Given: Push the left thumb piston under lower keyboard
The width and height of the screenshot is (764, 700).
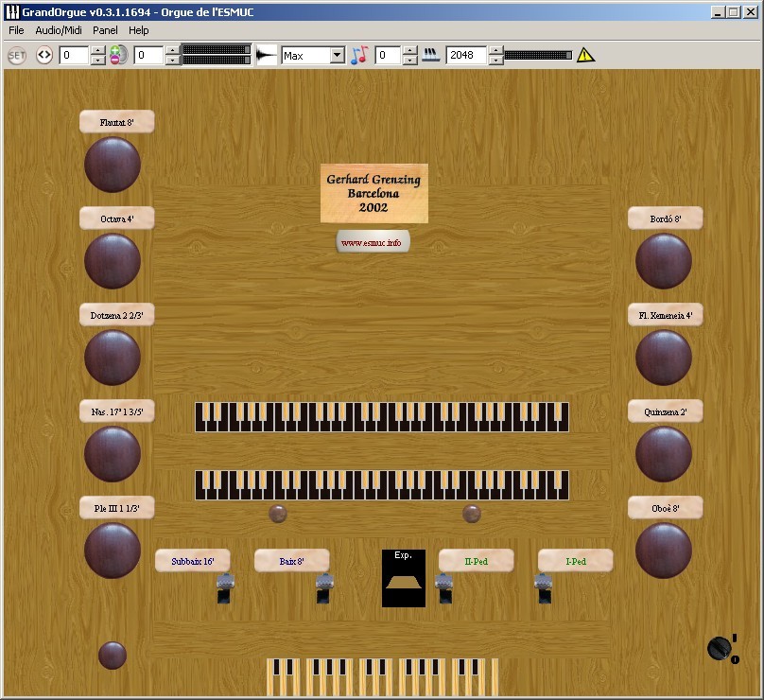Looking at the screenshot, I should (278, 514).
